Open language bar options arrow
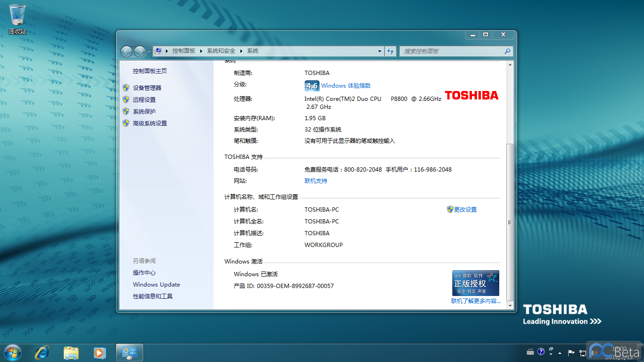The height and width of the screenshot is (362, 644). [x=551, y=354]
